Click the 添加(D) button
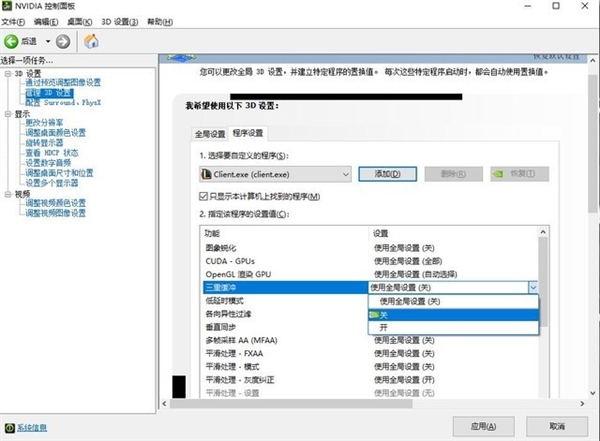The height and width of the screenshot is (441, 600). coord(387,174)
